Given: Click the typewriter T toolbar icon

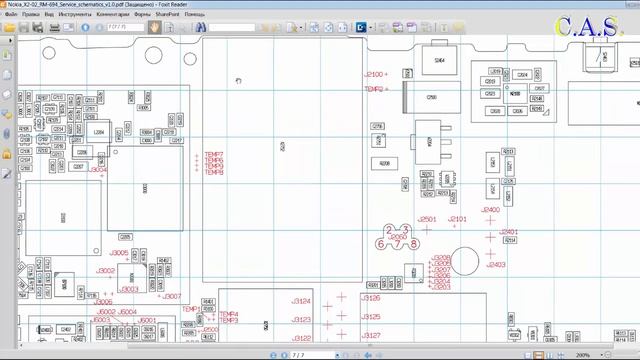Looking at the screenshot, I should pos(444,27).
